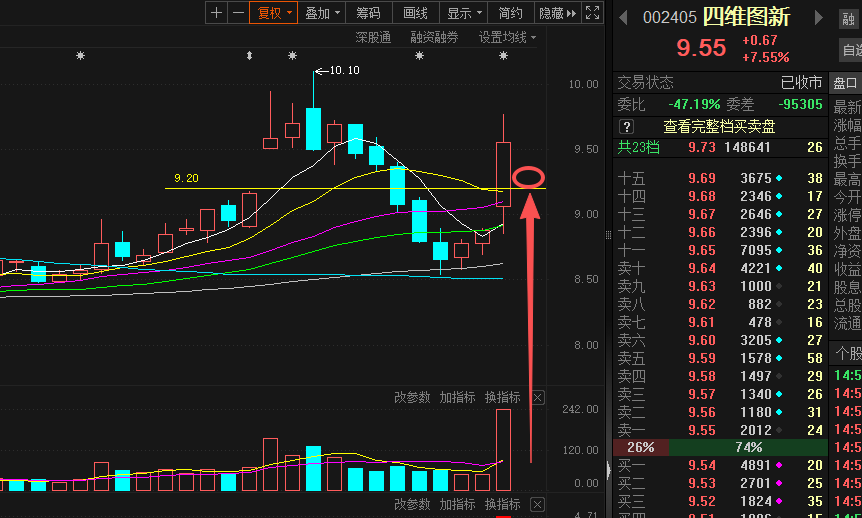Screen dimensions: 862x518
Task: Select the 卖五 price 9.59
Action: [x=702, y=359]
